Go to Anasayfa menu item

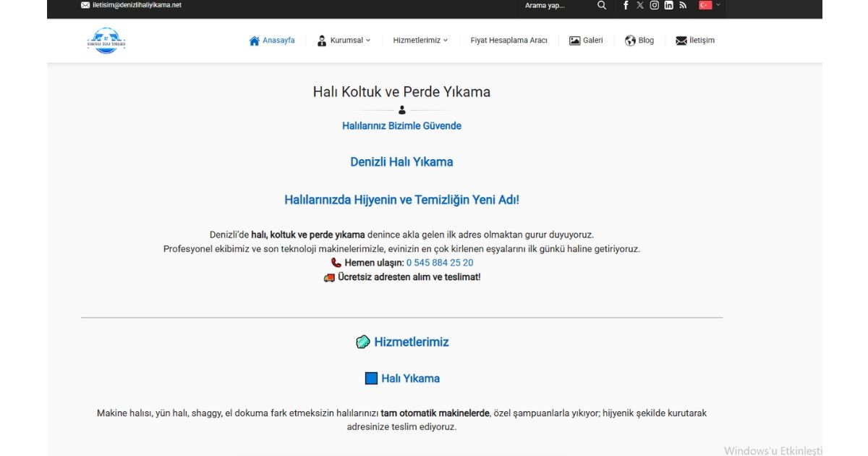coord(272,41)
